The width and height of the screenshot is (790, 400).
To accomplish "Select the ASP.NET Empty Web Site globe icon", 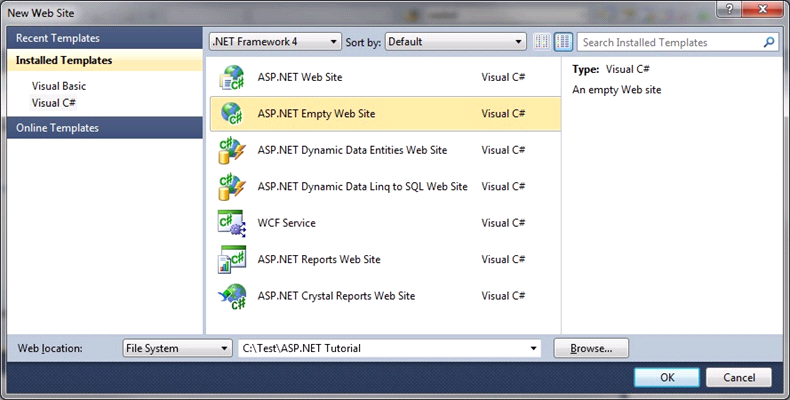I will click(232, 114).
